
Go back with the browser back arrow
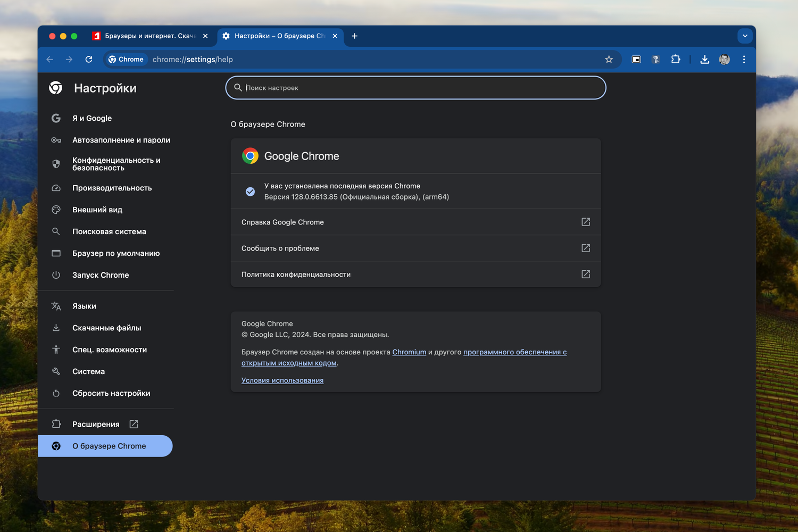tap(49, 60)
